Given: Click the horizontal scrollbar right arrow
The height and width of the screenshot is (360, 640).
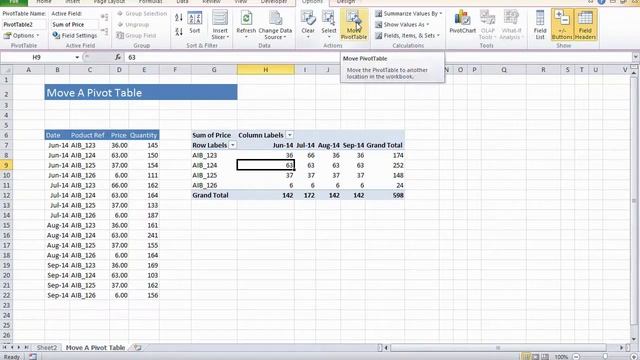Looking at the screenshot, I should coord(622,348).
